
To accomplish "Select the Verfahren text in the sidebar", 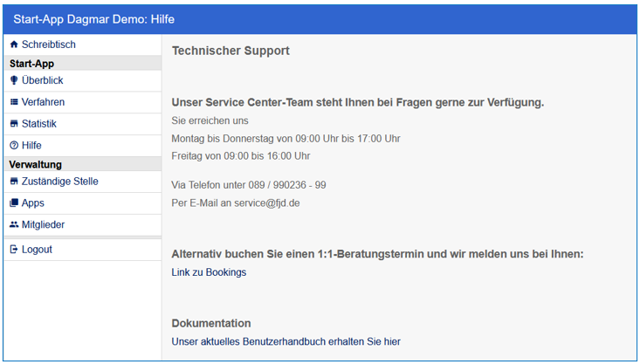I will pyautogui.click(x=44, y=102).
